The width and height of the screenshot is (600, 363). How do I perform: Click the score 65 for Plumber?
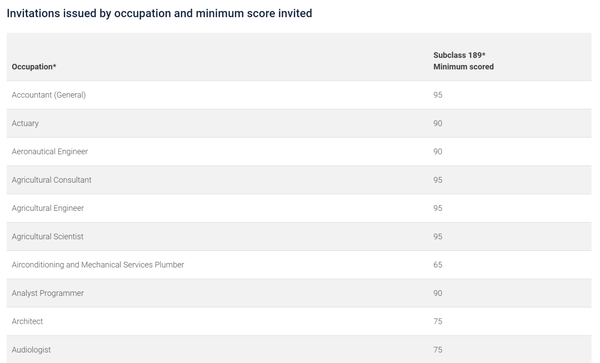click(x=438, y=265)
